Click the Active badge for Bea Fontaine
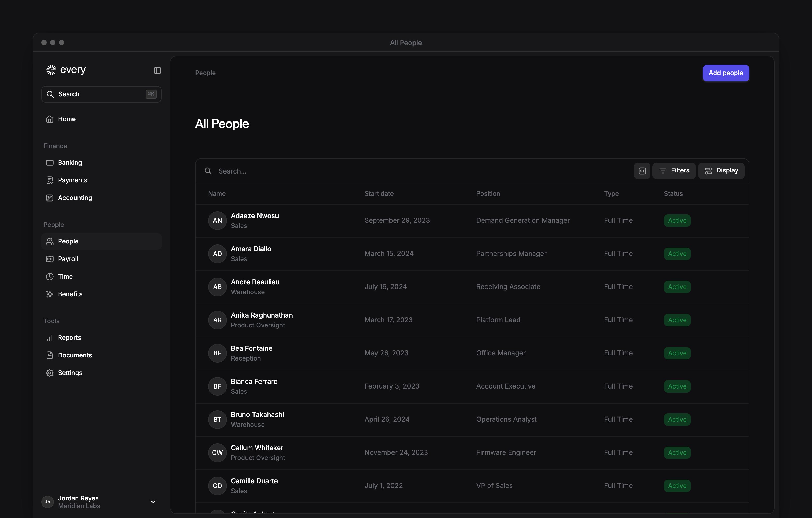The image size is (812, 518). (x=677, y=353)
